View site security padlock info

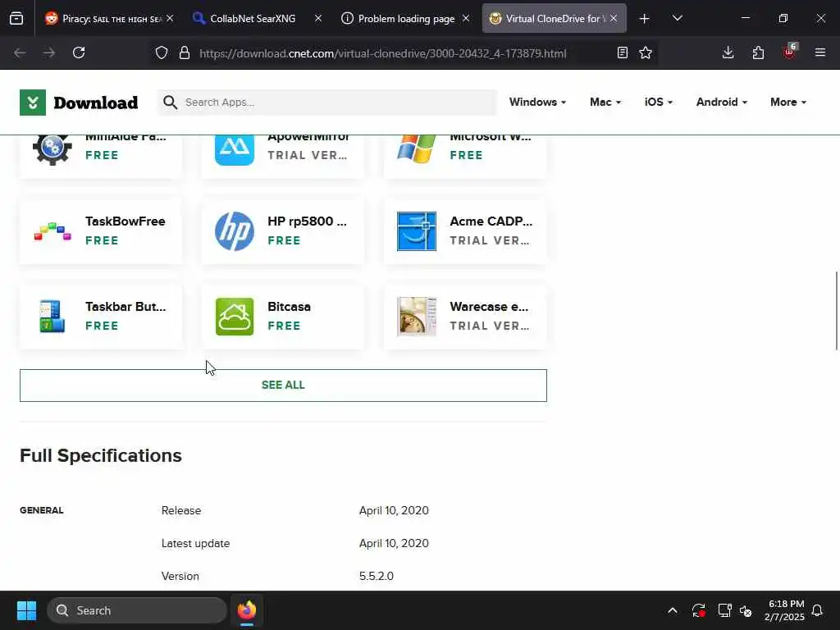point(185,52)
